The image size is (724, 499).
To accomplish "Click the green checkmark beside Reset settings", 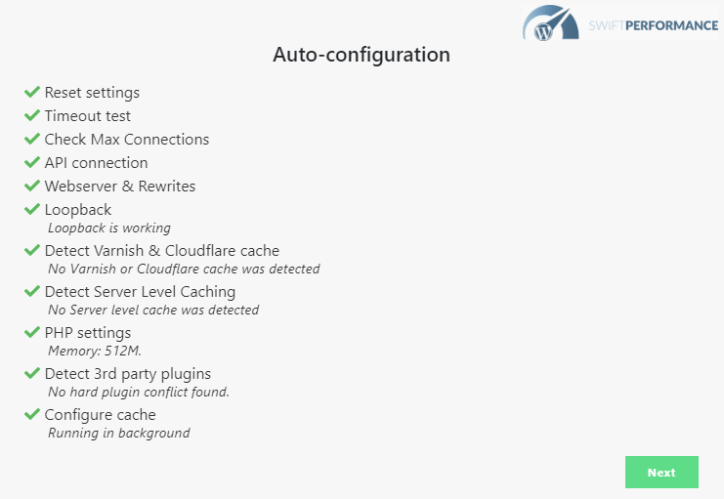I will [x=32, y=92].
